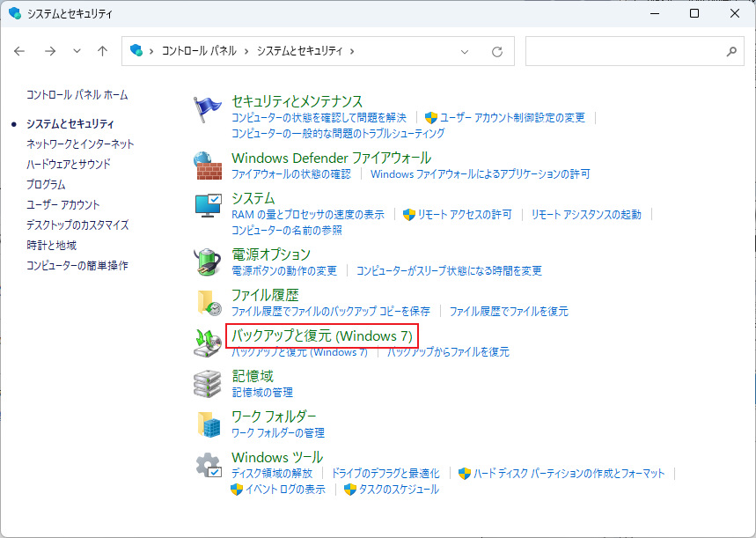Click コンピューターの名前の参照
Image resolution: width=756 pixels, height=538 pixels.
point(287,230)
